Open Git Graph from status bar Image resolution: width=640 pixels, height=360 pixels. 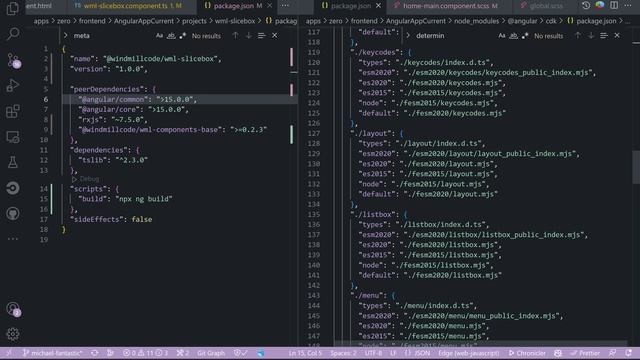211,353
